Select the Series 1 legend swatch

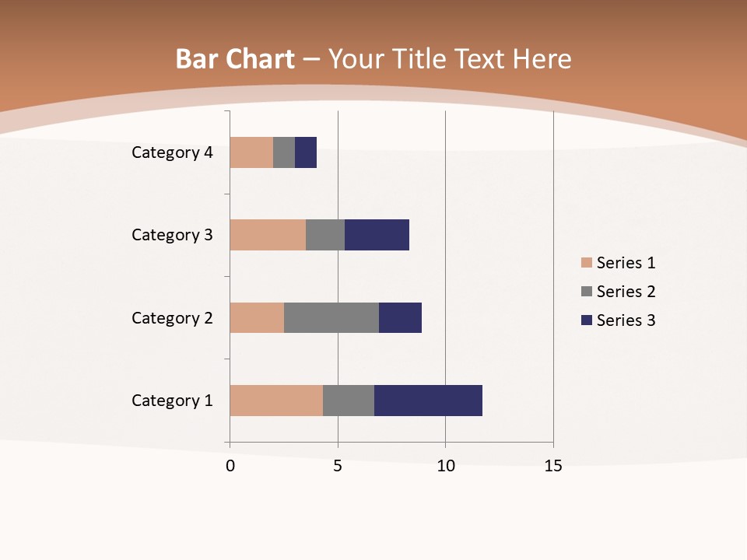587,262
